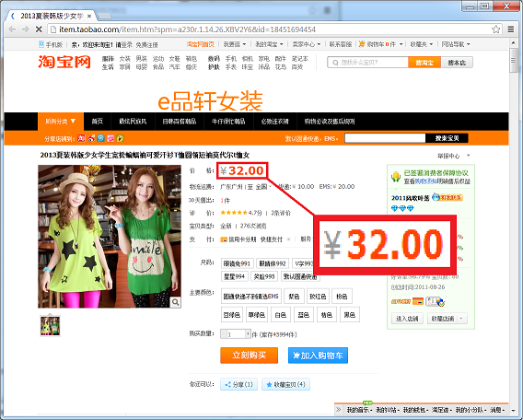523x420 pixels.
Task: Click the five-star rating icons
Action: point(234,213)
